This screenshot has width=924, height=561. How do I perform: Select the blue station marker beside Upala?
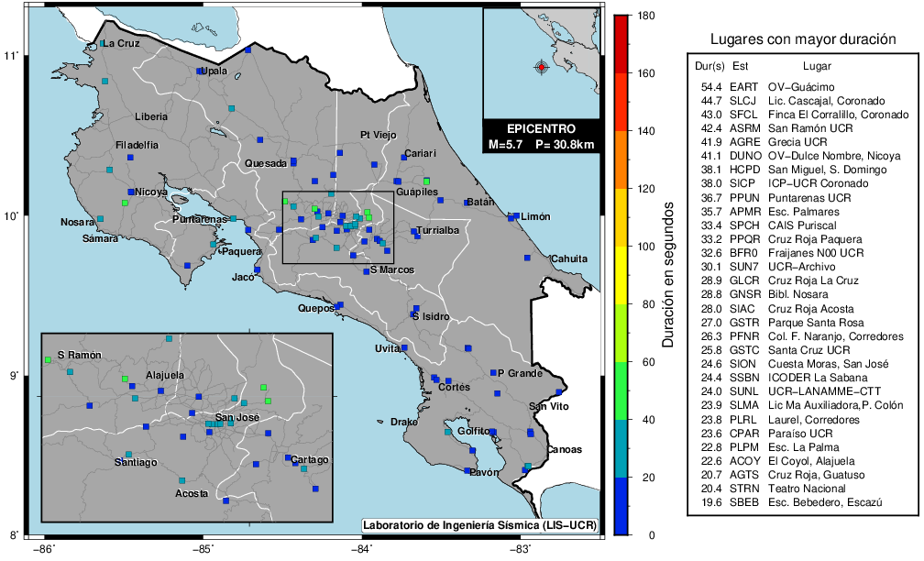[201, 71]
